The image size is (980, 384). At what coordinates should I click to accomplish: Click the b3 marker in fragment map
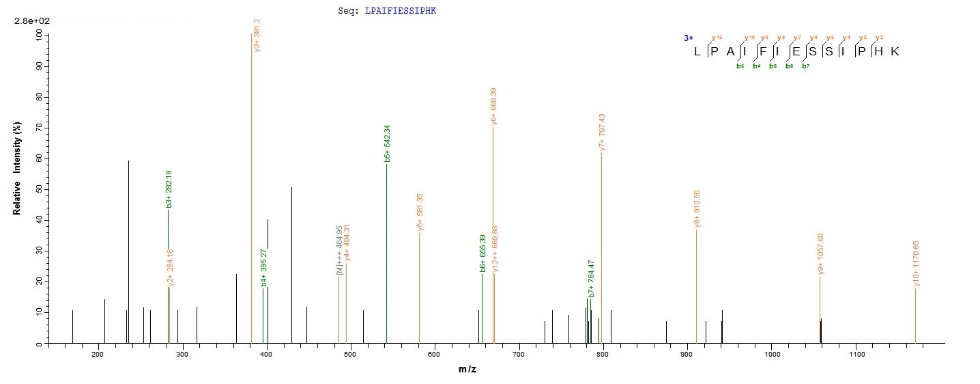[740, 66]
